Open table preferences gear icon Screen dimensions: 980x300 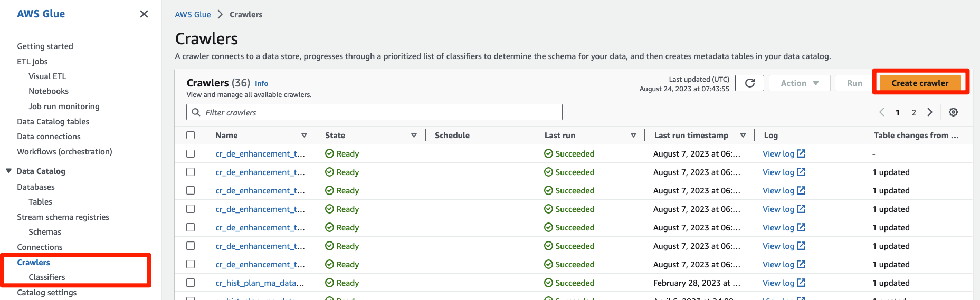point(953,112)
